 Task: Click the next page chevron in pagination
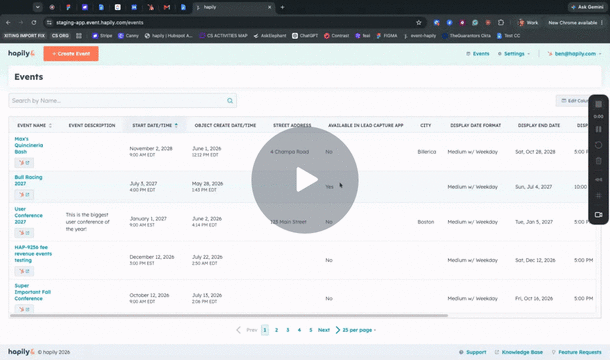337,330
